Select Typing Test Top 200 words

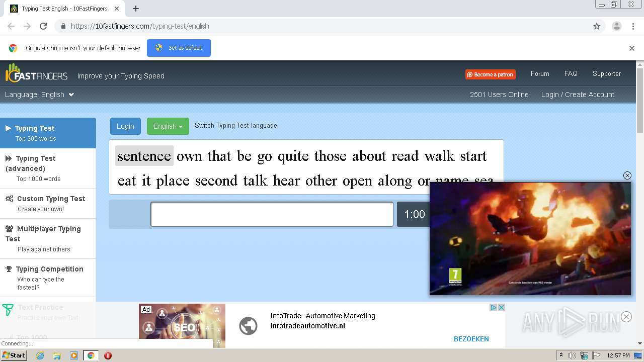click(x=48, y=133)
